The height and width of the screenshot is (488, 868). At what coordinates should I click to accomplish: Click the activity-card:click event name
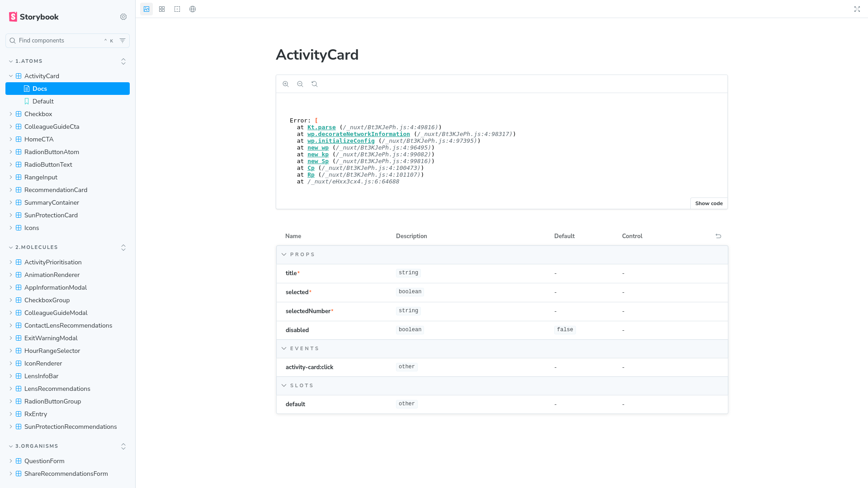click(309, 367)
